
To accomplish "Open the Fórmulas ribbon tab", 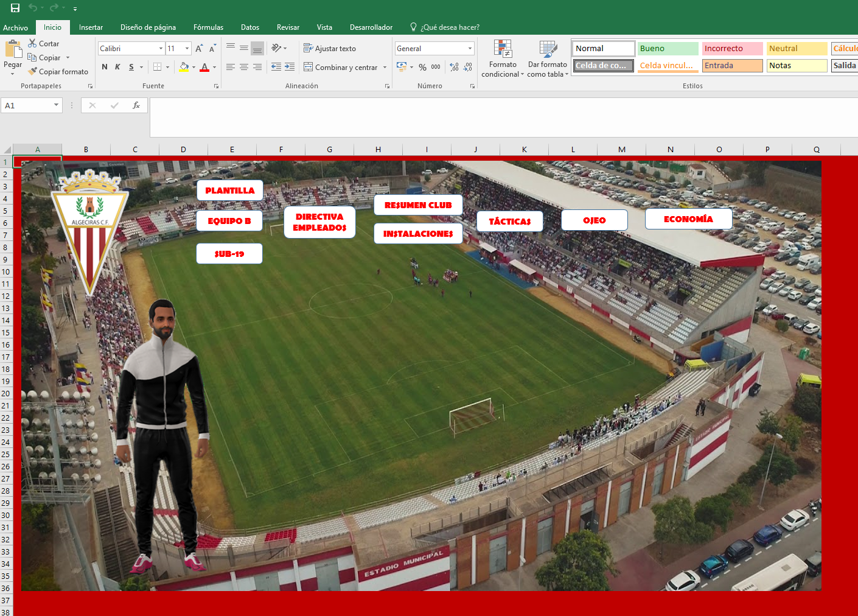I will pyautogui.click(x=208, y=27).
